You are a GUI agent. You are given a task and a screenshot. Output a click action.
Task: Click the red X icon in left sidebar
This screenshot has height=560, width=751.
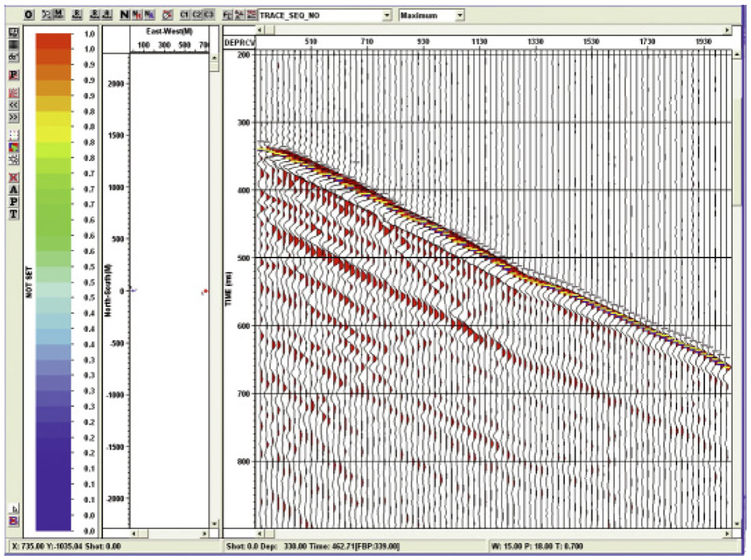point(13,178)
